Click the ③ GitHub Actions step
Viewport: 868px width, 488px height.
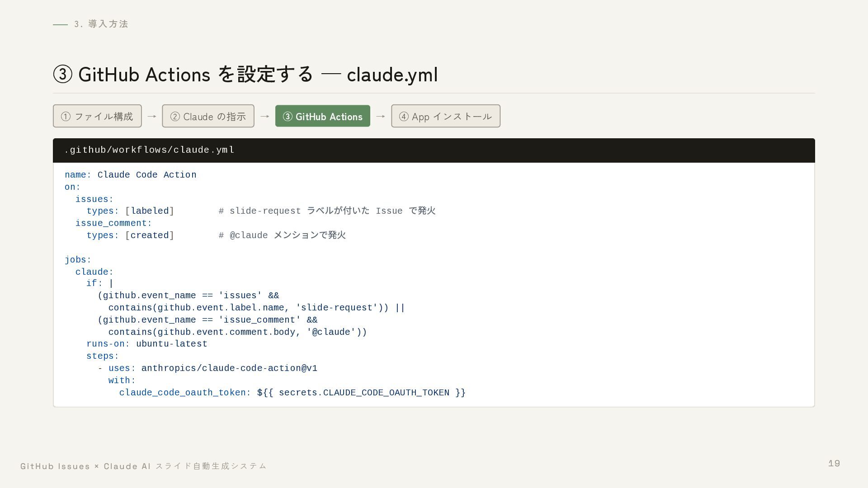pos(323,116)
